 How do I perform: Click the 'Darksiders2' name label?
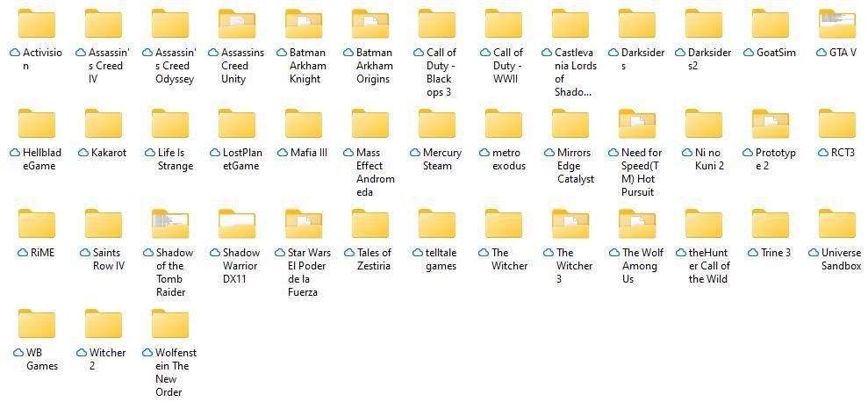709,59
